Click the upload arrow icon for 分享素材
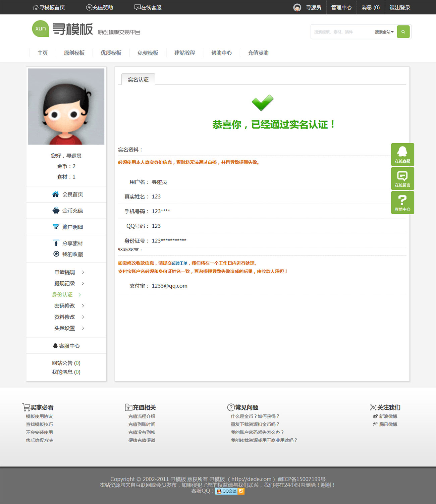 click(56, 243)
